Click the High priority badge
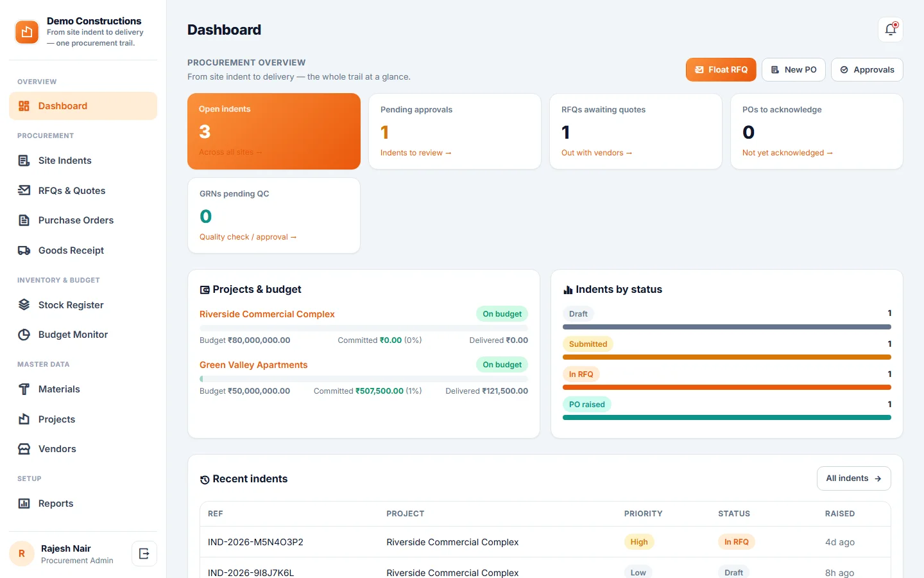Screen dimensions: 924x578 pyautogui.click(x=639, y=542)
